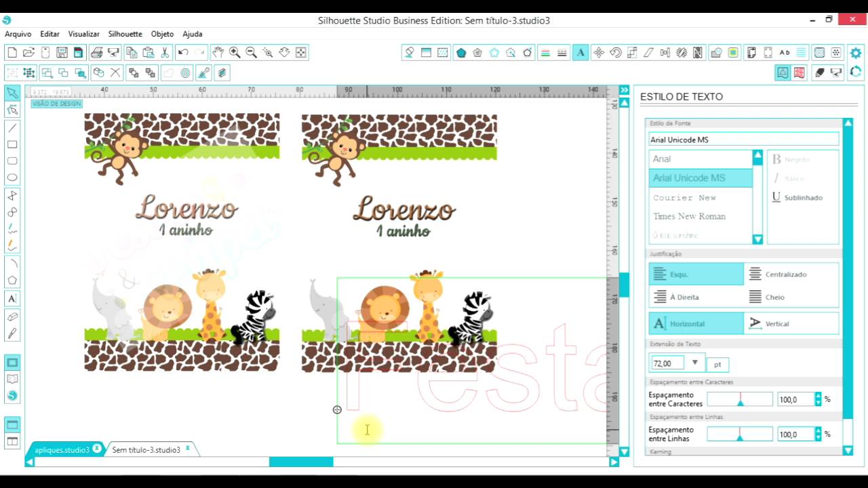Screen dimensions: 868x488
Task: Click the 72,00 text size field
Action: [x=669, y=364]
